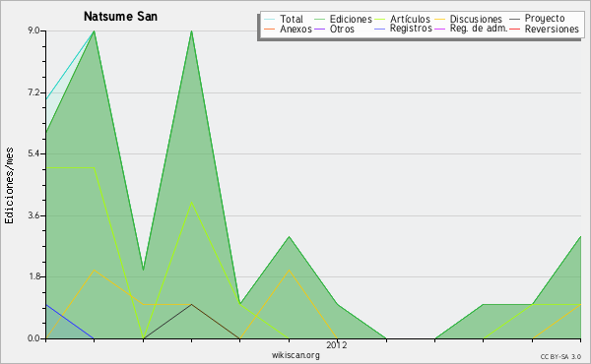Select the Reversiones legend entry

tap(552, 29)
